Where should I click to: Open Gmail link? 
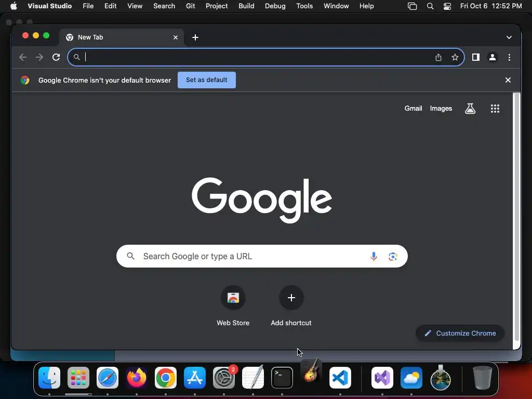413,109
